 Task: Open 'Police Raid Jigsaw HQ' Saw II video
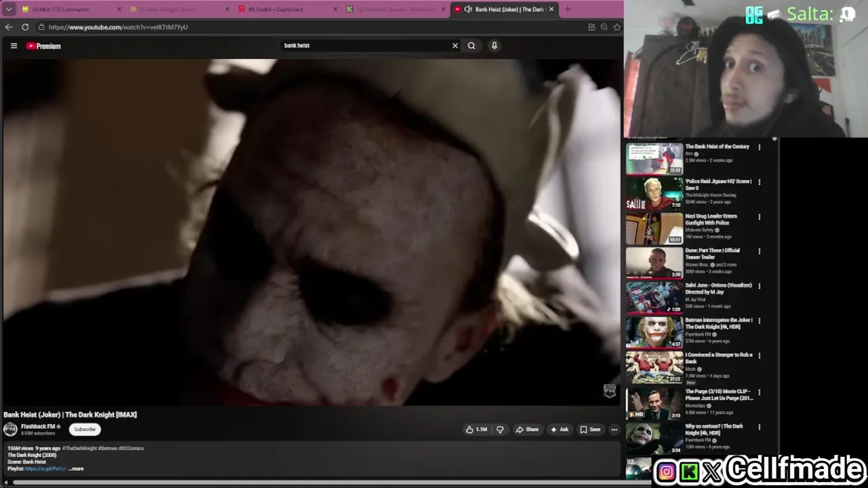pyautogui.click(x=718, y=184)
